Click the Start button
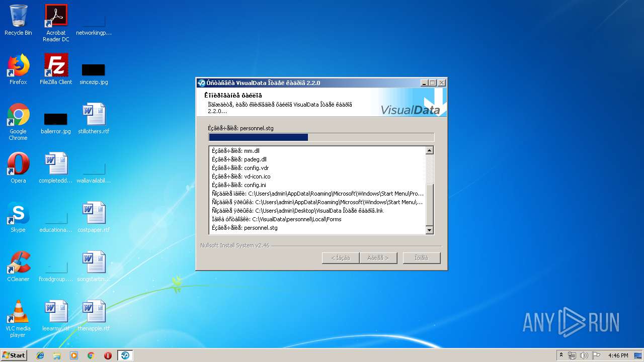This screenshot has width=644, height=362. pos(14,355)
